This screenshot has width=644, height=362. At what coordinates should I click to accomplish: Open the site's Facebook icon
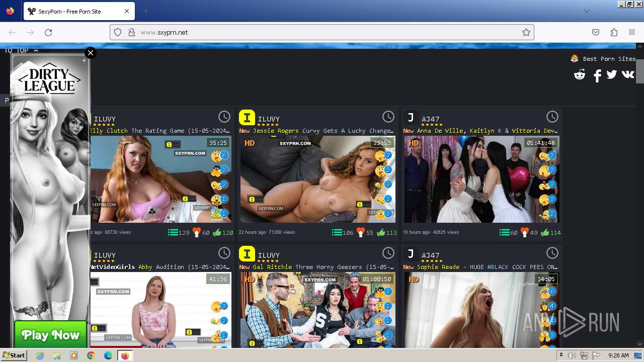point(597,76)
